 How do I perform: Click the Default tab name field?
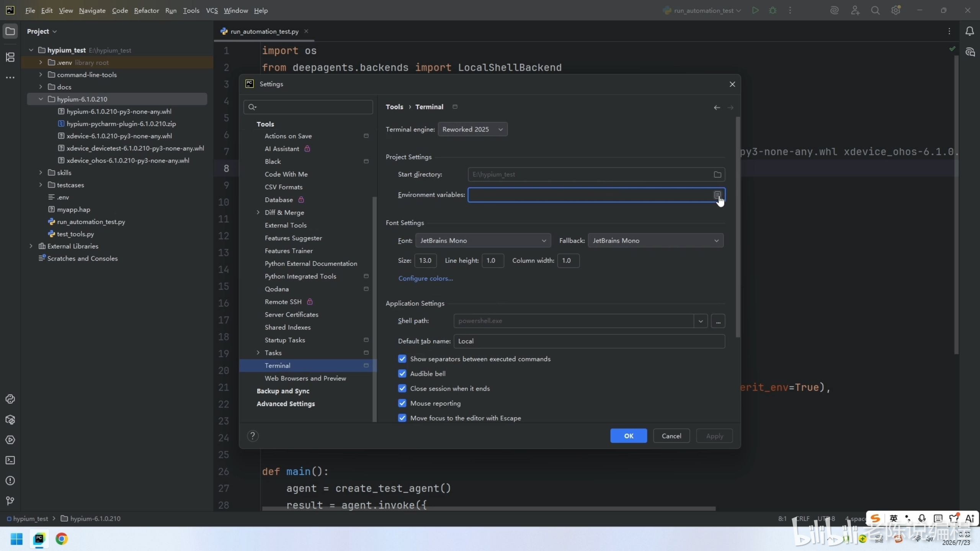click(x=589, y=341)
